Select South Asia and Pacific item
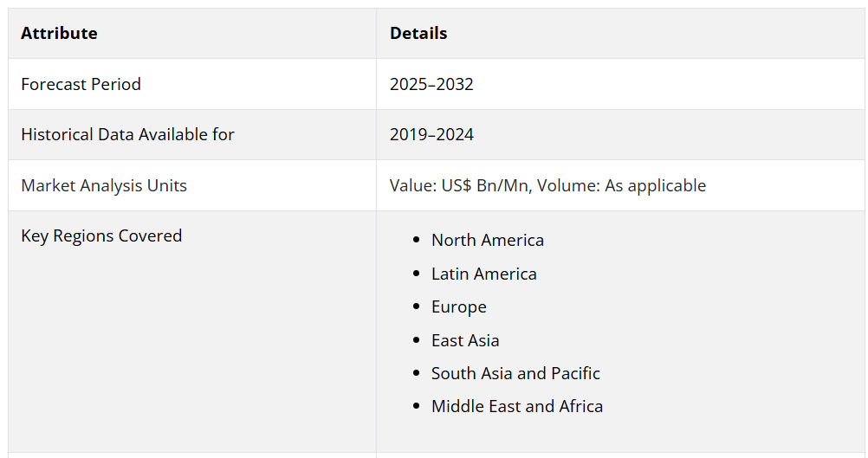The height and width of the screenshot is (458, 868). pos(515,373)
